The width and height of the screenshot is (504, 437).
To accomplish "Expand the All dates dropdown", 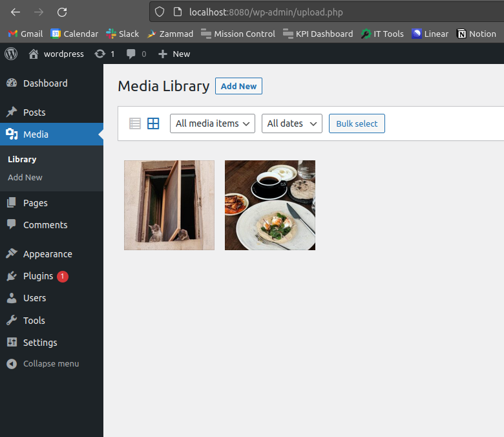I will point(292,123).
